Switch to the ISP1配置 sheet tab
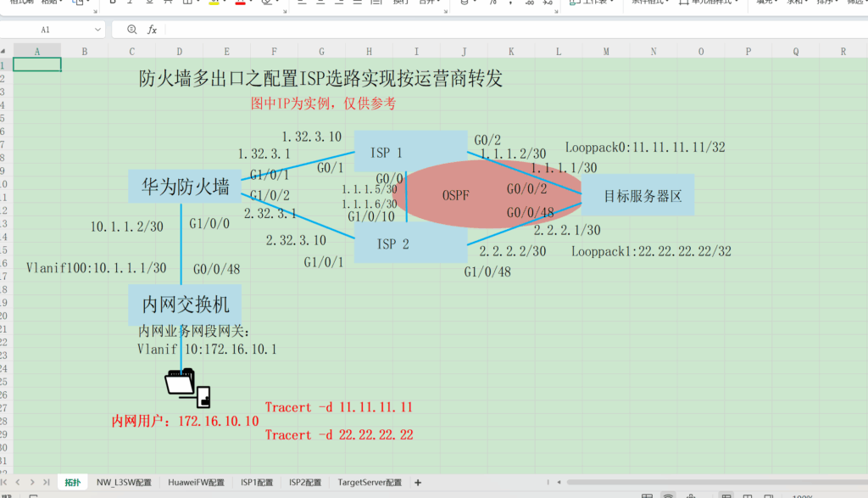This screenshot has height=498, width=868. [x=256, y=482]
